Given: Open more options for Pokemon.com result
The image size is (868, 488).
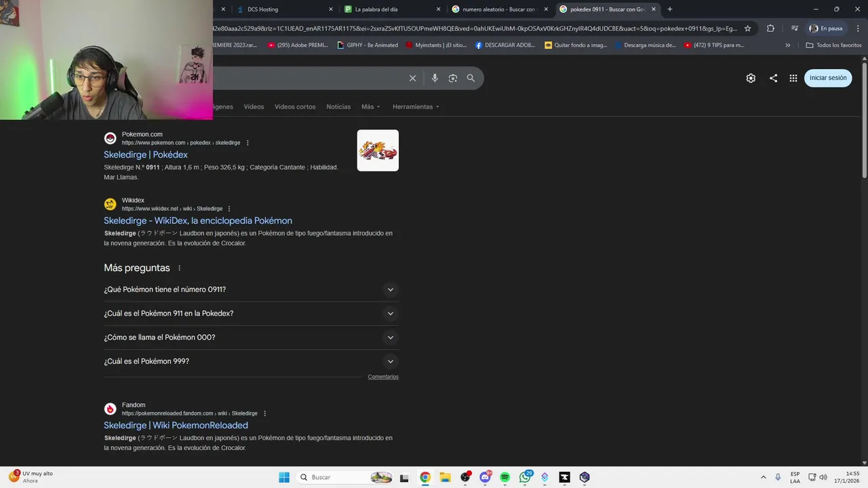Looking at the screenshot, I should coord(248,143).
